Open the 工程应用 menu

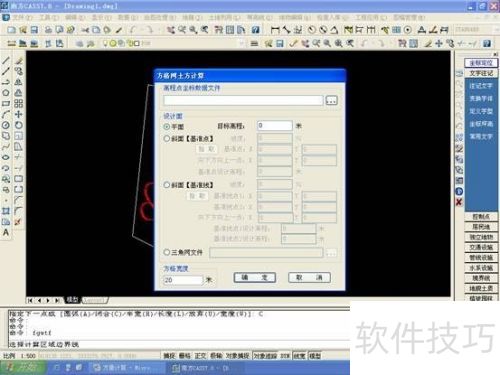pyautogui.click(x=371, y=17)
